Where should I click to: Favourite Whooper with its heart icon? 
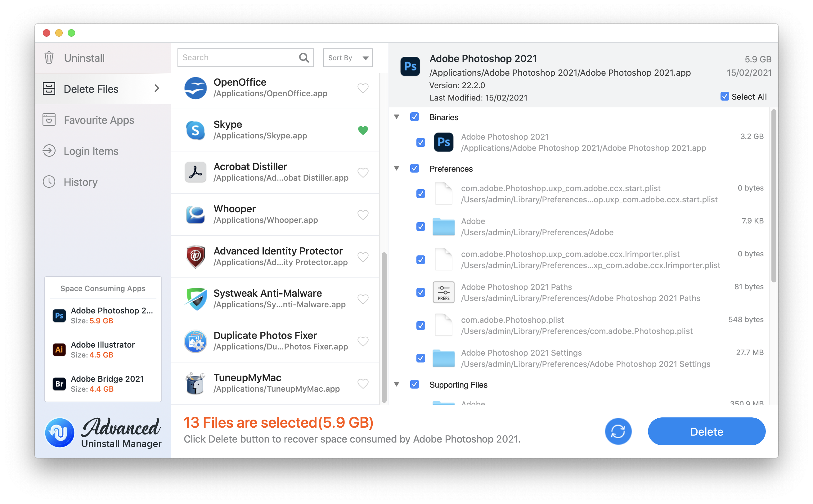[x=363, y=215]
